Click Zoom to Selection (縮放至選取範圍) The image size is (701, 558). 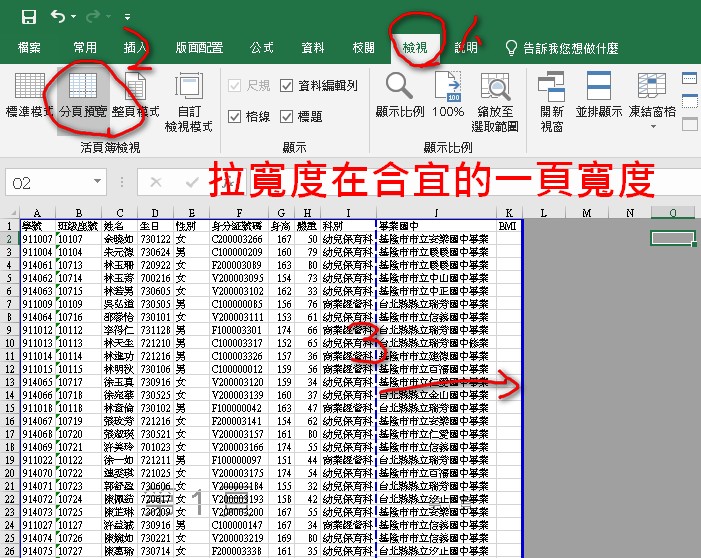[496, 100]
